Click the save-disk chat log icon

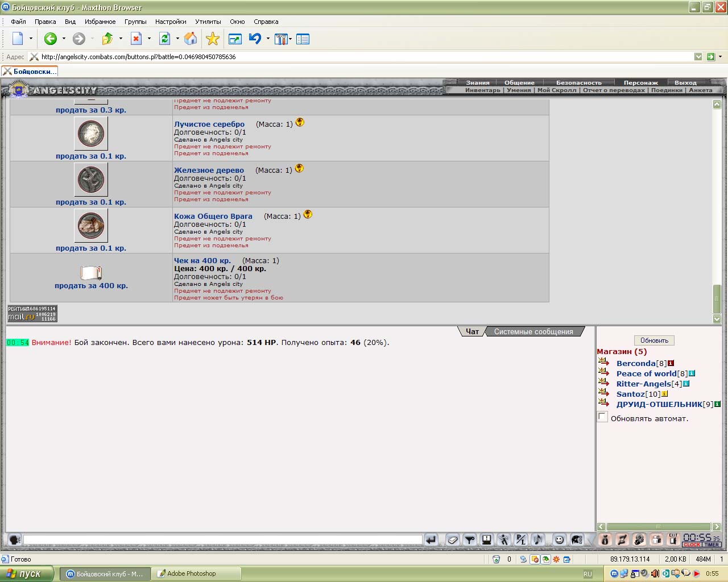click(x=487, y=539)
